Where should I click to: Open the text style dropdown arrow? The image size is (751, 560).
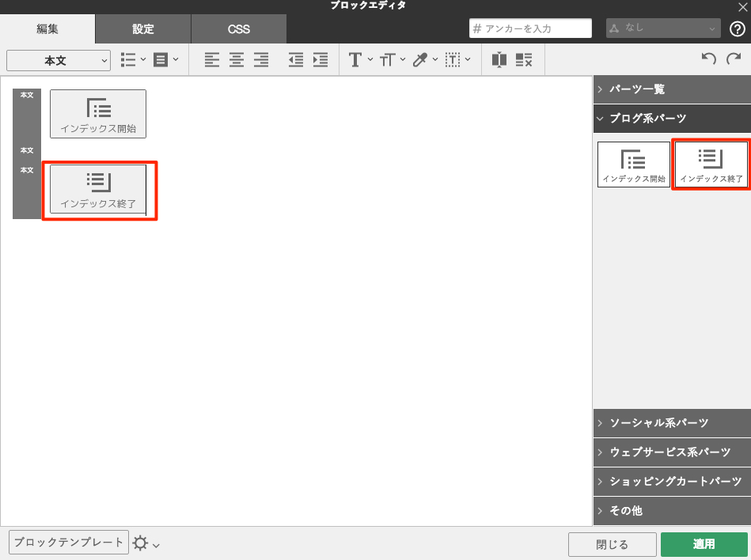(x=370, y=60)
